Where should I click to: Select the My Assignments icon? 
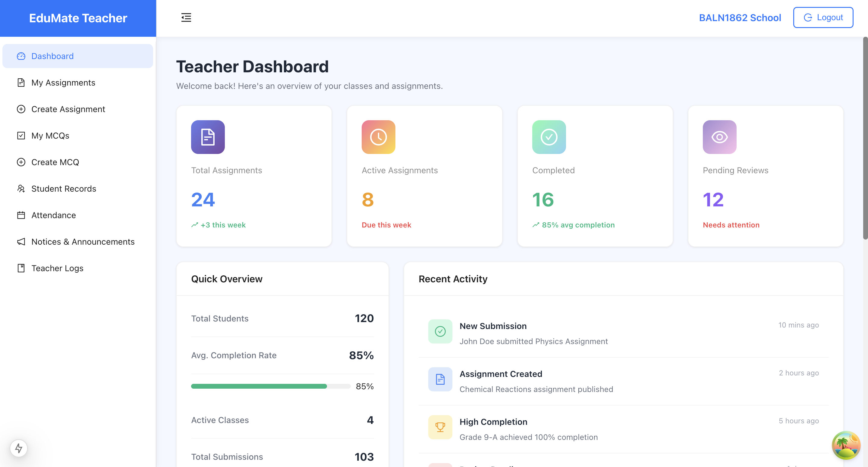[x=21, y=83]
